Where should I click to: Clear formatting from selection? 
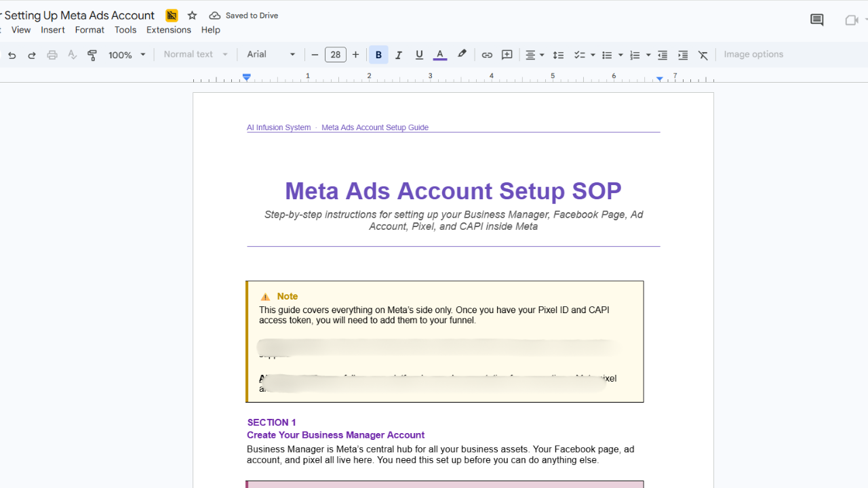(x=703, y=55)
